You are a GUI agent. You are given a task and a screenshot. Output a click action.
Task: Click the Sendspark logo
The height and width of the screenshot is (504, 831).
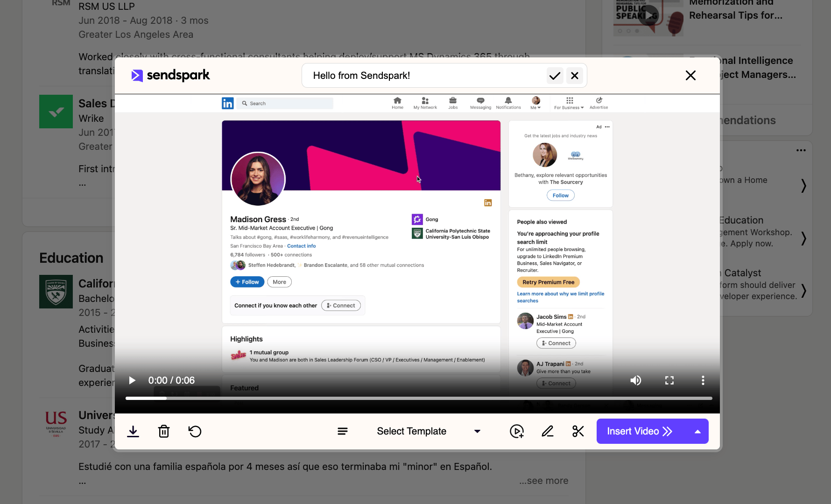tap(171, 75)
